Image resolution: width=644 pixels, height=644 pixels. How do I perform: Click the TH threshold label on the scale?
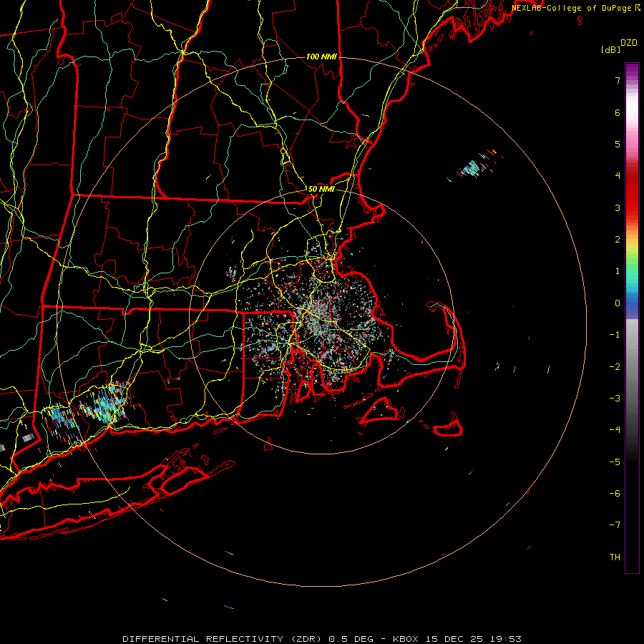pos(615,557)
